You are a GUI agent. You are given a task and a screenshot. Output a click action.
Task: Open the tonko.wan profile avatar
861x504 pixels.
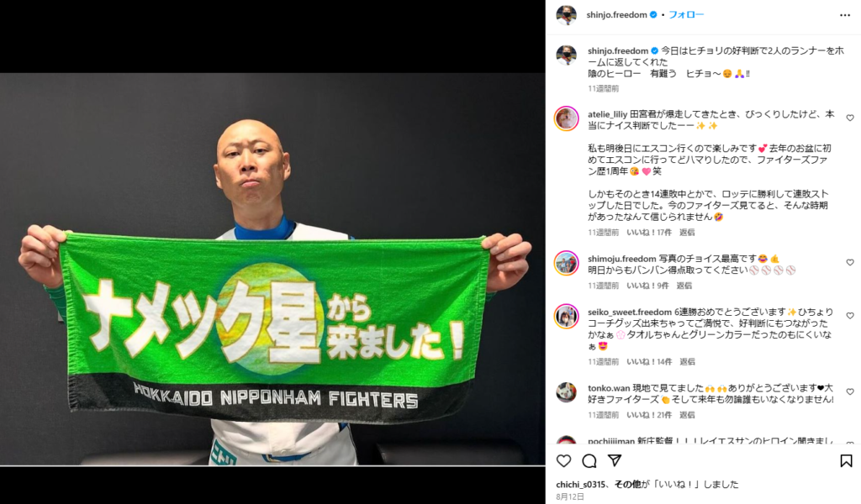coord(566,392)
